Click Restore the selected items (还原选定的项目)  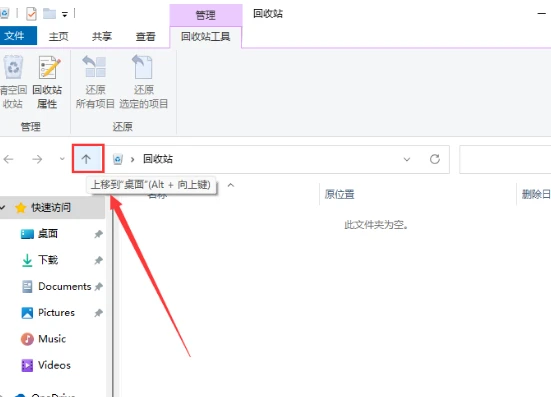click(x=143, y=82)
